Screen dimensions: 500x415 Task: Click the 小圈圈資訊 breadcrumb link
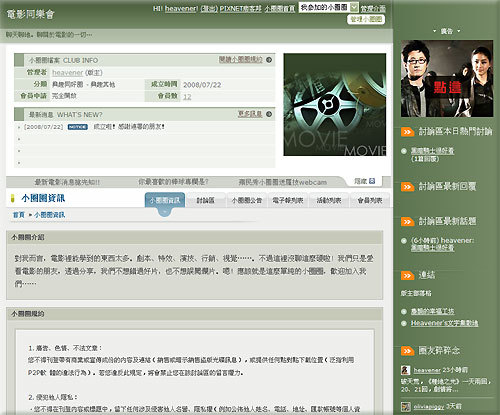50,215
